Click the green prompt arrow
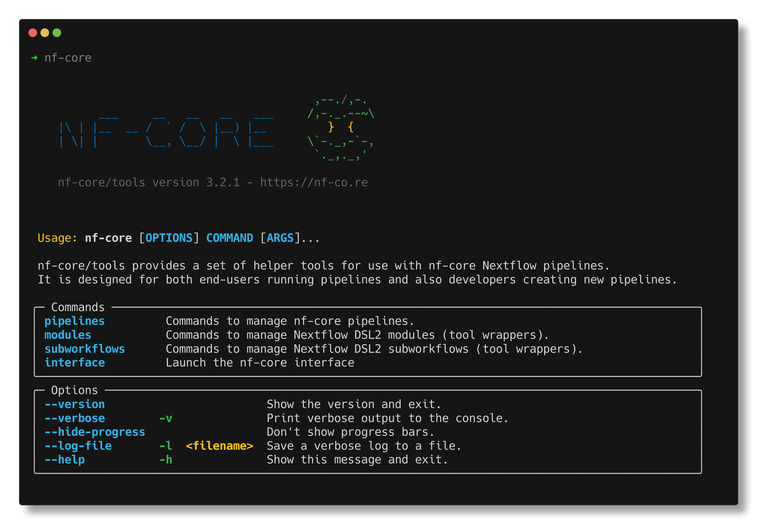The height and width of the screenshot is (532, 765). point(34,58)
